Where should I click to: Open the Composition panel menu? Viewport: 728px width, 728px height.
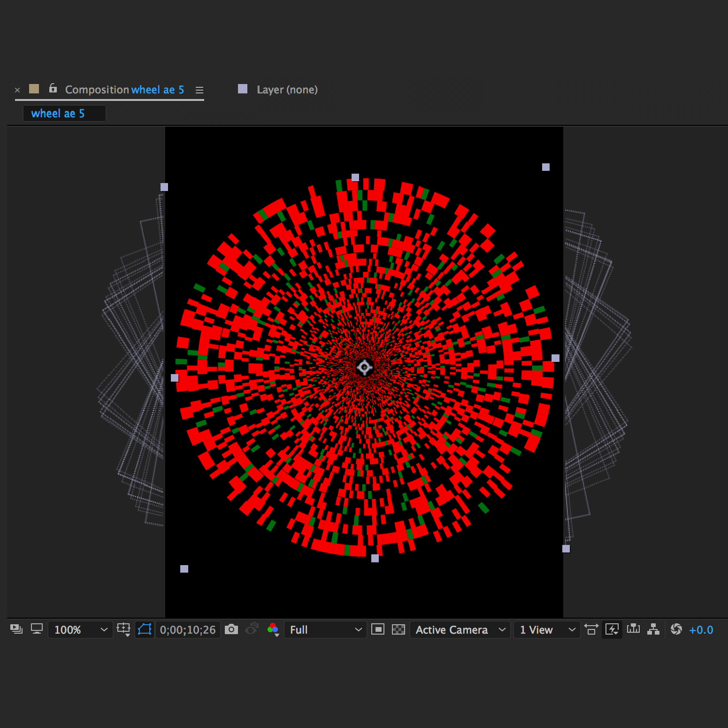coord(199,90)
